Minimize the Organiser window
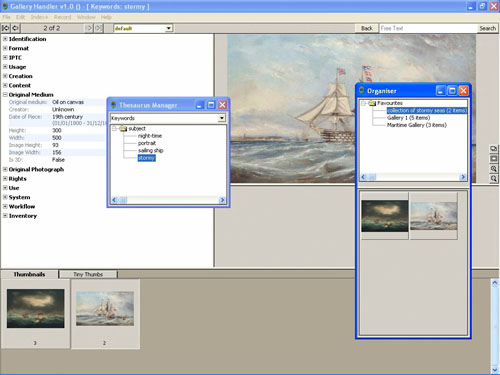The image size is (500, 375). click(x=441, y=91)
